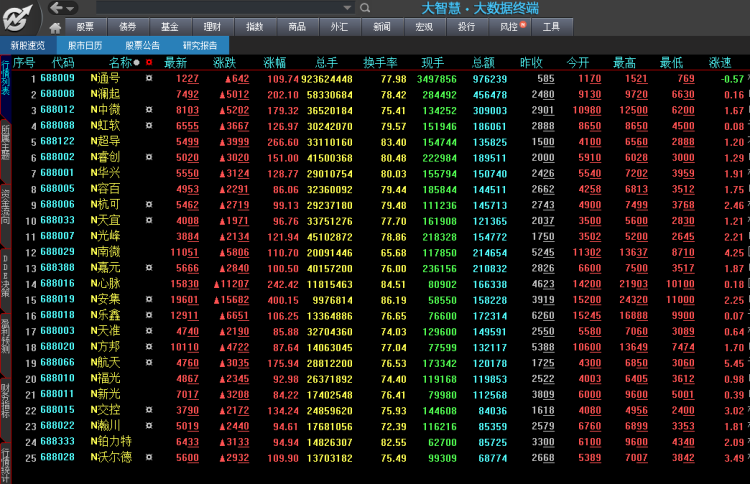Click the 大智慧 logo icon

tap(18, 18)
